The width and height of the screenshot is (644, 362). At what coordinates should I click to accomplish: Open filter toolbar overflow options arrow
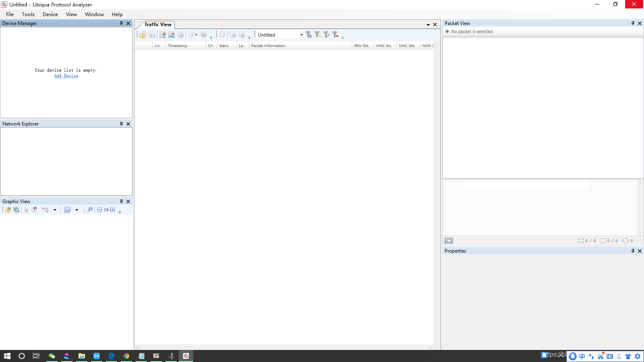coord(343,37)
